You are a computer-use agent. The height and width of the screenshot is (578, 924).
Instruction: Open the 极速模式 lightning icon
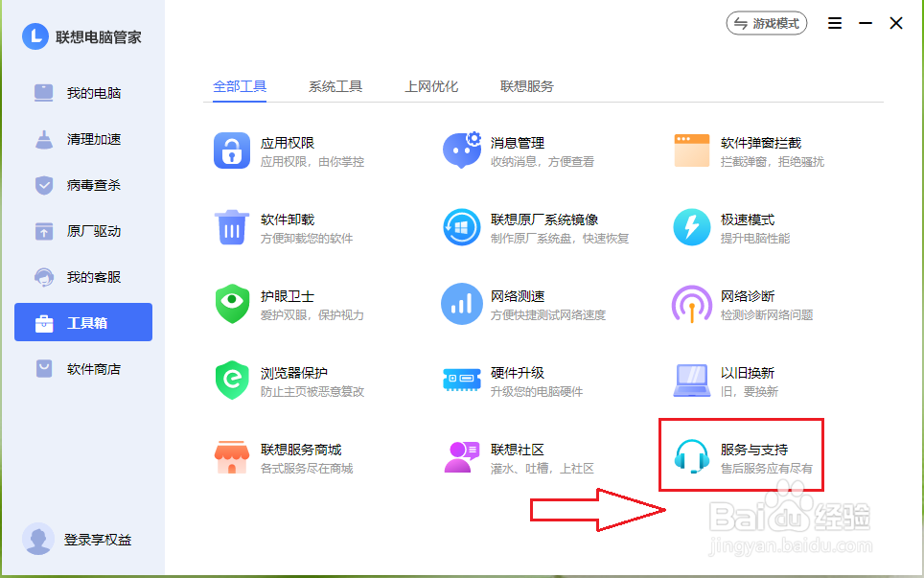(692, 227)
